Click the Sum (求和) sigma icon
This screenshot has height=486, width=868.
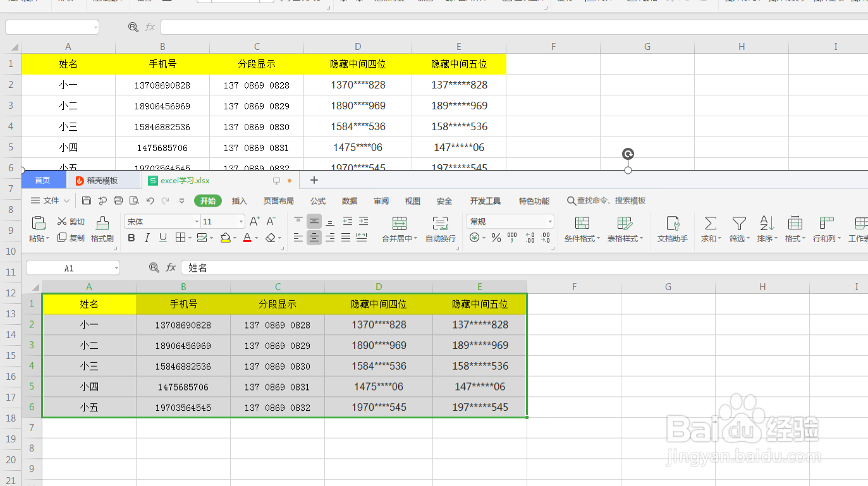tap(711, 223)
